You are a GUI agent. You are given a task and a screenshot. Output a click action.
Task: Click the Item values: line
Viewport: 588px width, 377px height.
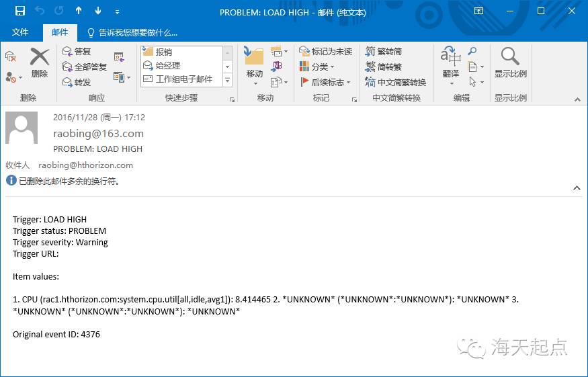36,277
